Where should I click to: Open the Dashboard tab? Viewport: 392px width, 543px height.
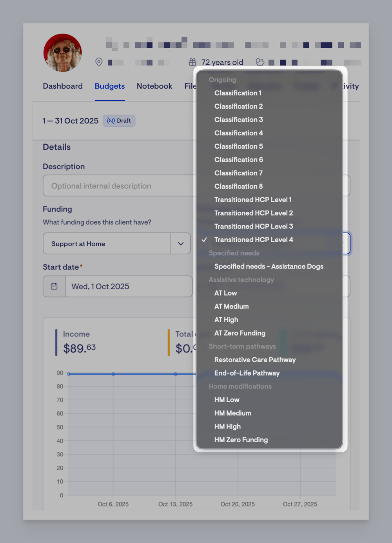point(63,86)
